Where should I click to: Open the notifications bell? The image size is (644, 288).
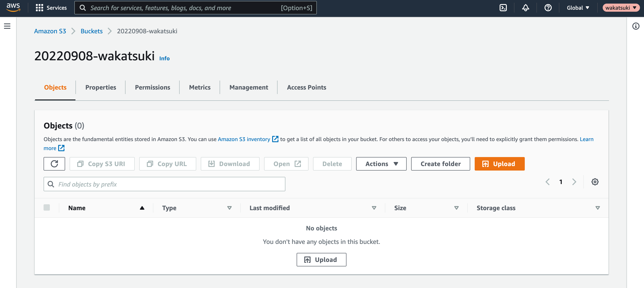(x=525, y=8)
